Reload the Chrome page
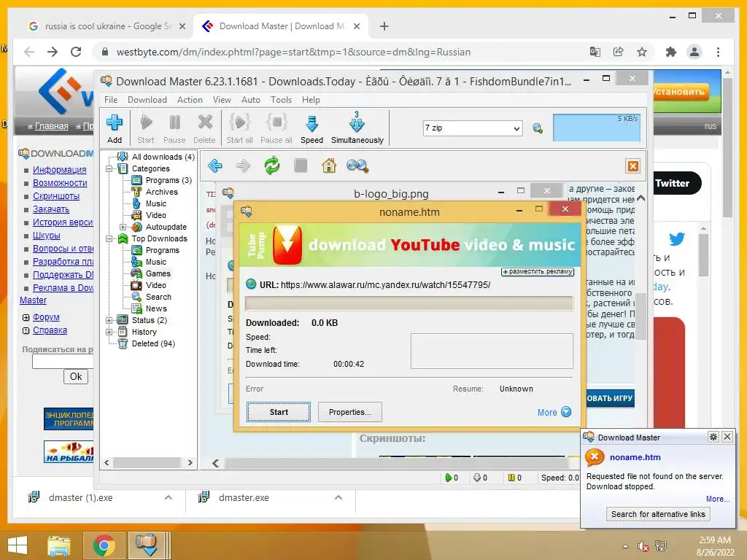This screenshot has width=747, height=560. click(x=76, y=52)
